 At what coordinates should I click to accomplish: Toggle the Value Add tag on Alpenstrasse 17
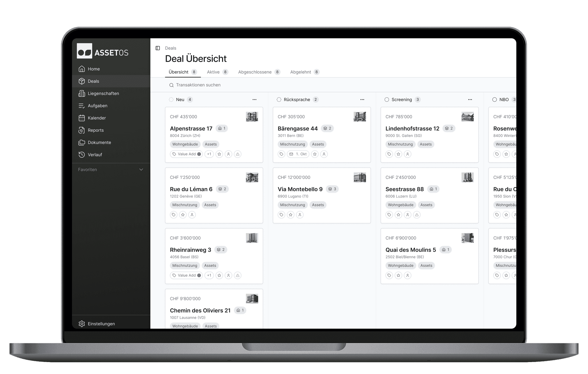coord(186,154)
